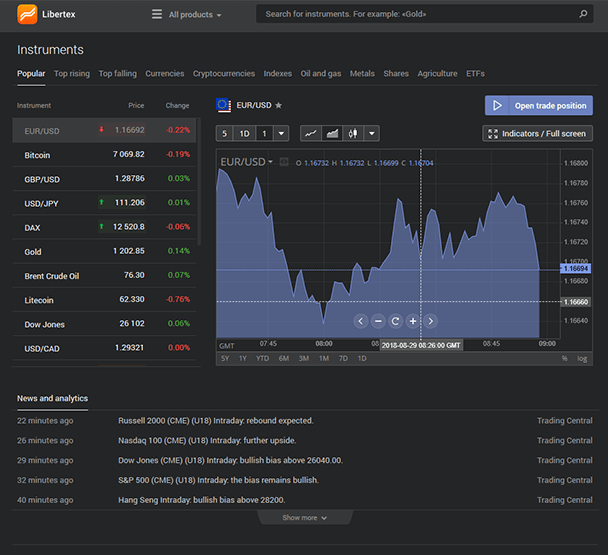Select YTD chart range

click(x=263, y=358)
